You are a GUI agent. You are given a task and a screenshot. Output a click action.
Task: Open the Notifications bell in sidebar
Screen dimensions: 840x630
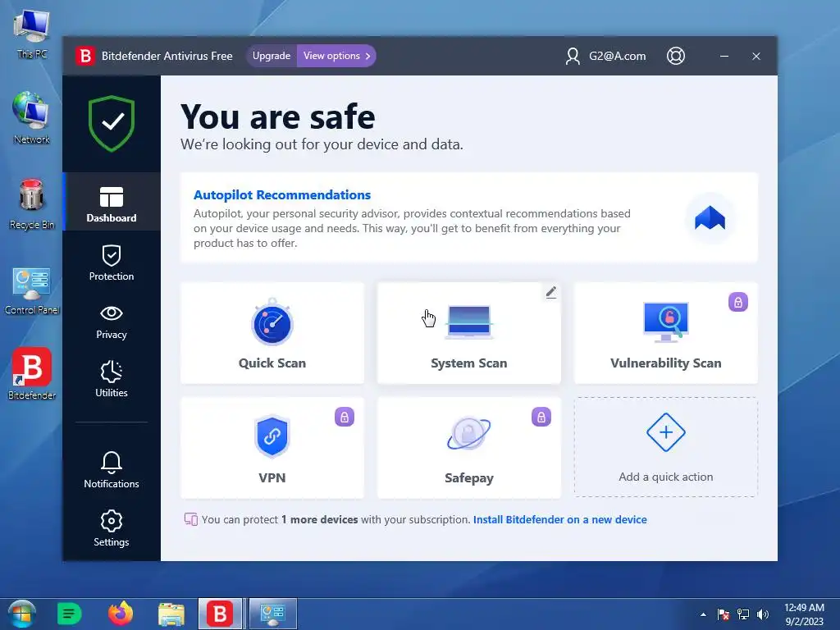point(112,470)
